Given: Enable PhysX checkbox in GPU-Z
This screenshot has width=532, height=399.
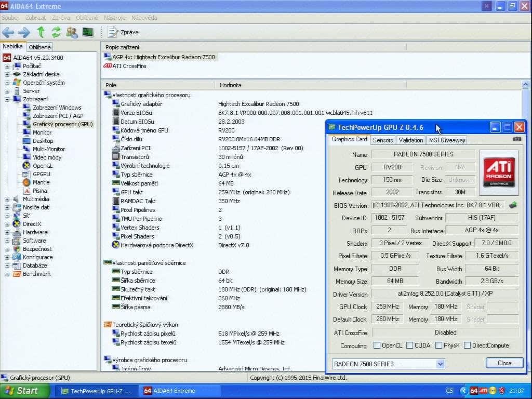Looking at the screenshot, I should point(438,345).
